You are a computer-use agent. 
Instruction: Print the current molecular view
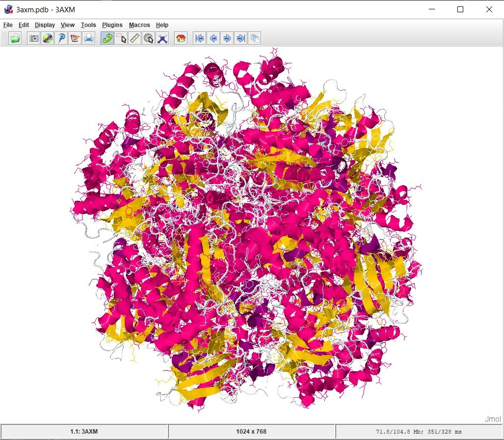tap(89, 38)
